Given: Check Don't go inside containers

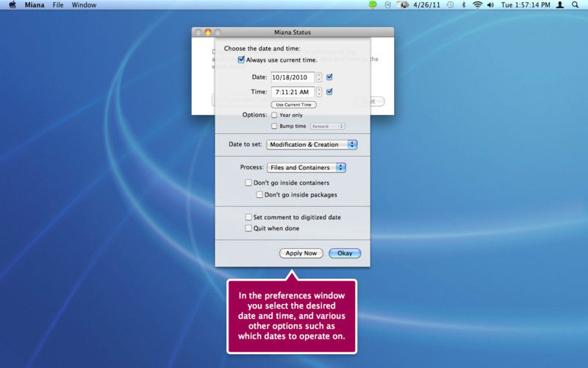Looking at the screenshot, I should 248,183.
